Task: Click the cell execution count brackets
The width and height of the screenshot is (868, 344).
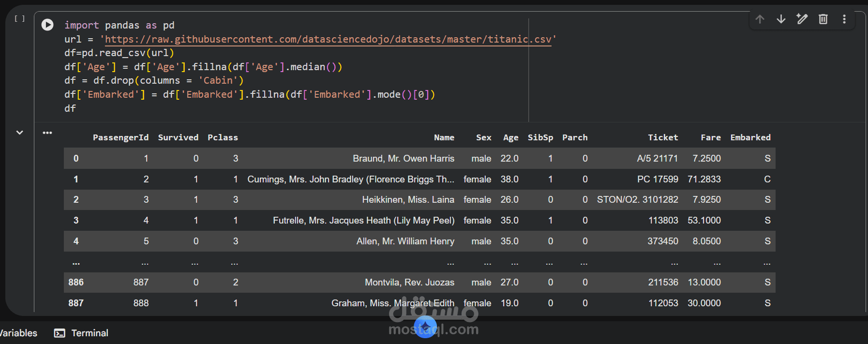Action: [19, 18]
